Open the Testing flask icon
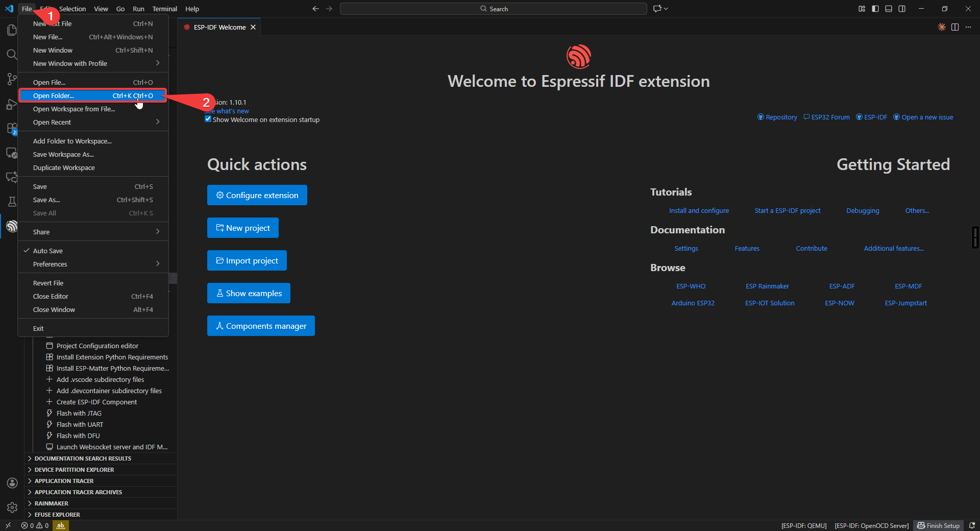This screenshot has width=980, height=531. point(12,202)
